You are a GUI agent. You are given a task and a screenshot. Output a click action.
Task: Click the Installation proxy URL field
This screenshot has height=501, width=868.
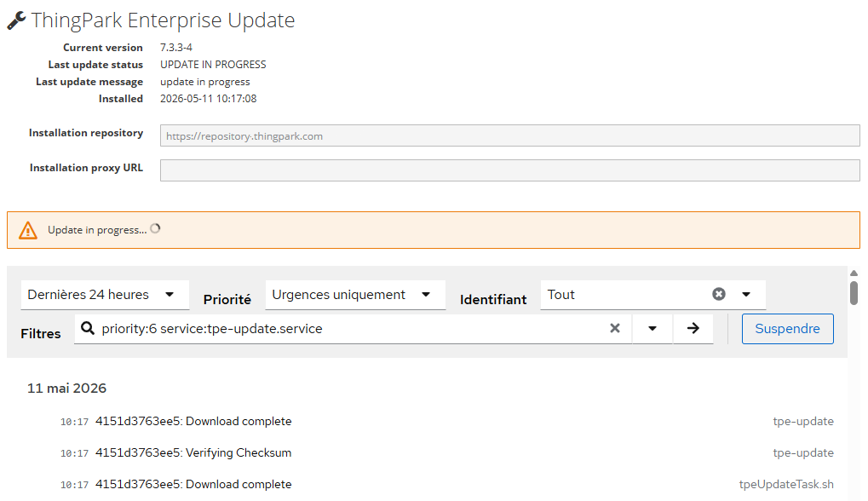point(510,170)
